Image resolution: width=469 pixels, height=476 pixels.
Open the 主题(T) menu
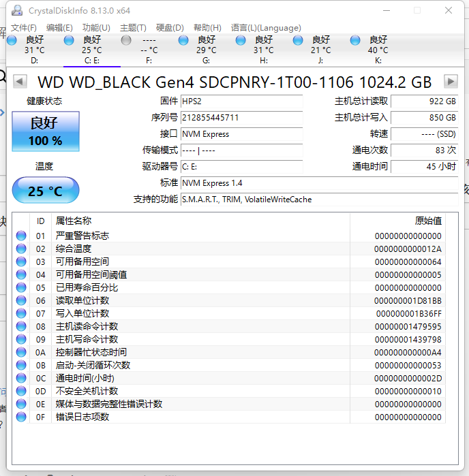pyautogui.click(x=133, y=28)
